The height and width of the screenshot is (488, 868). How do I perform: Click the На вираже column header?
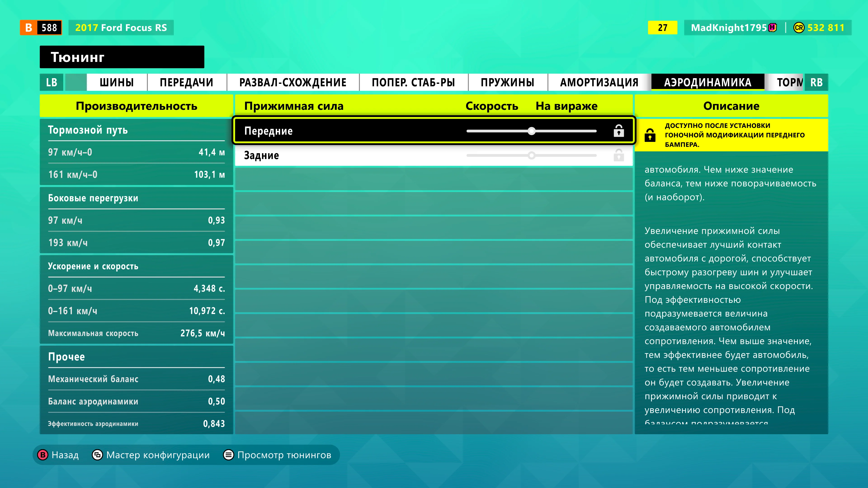tap(566, 106)
